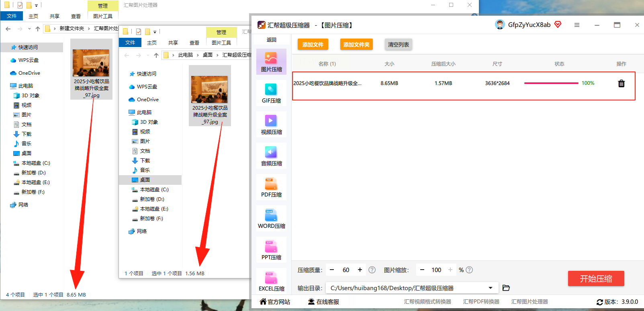Select 快速访问 in rear Explorer sidebar
Screen dimensions: 644x311
32,47
